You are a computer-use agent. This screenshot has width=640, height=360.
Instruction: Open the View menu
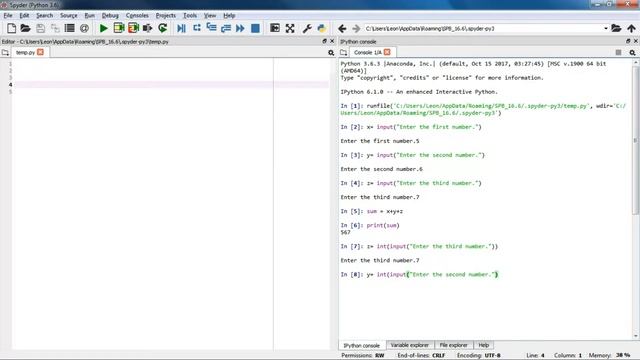pyautogui.click(x=210, y=16)
